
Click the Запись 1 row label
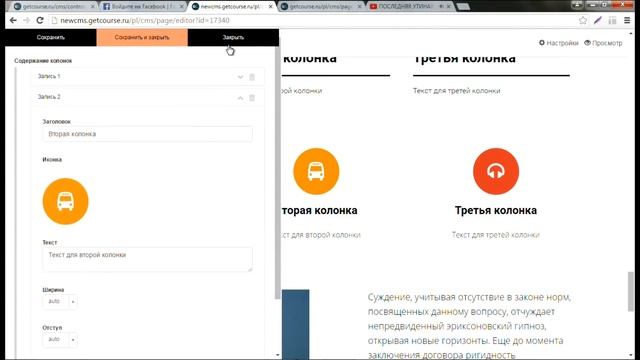(49, 76)
